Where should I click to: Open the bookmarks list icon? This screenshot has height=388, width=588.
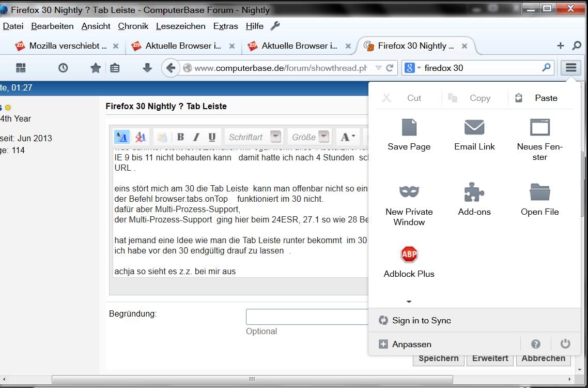[115, 68]
